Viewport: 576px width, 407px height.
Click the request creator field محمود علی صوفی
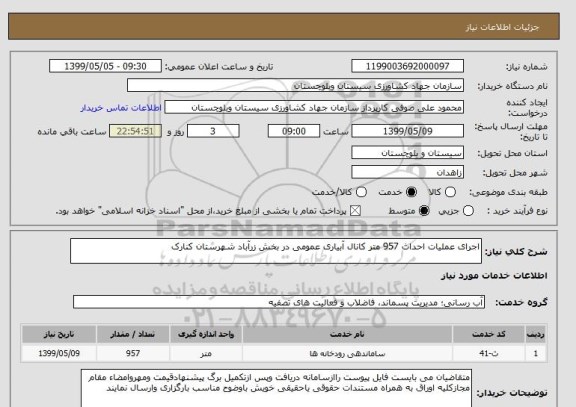coord(314,108)
